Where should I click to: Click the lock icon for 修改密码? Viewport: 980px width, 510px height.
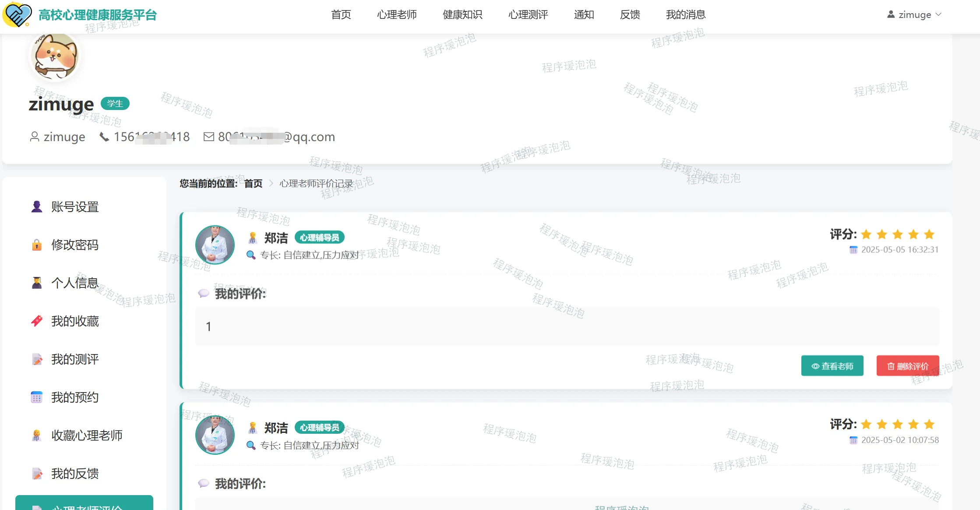[x=37, y=245]
